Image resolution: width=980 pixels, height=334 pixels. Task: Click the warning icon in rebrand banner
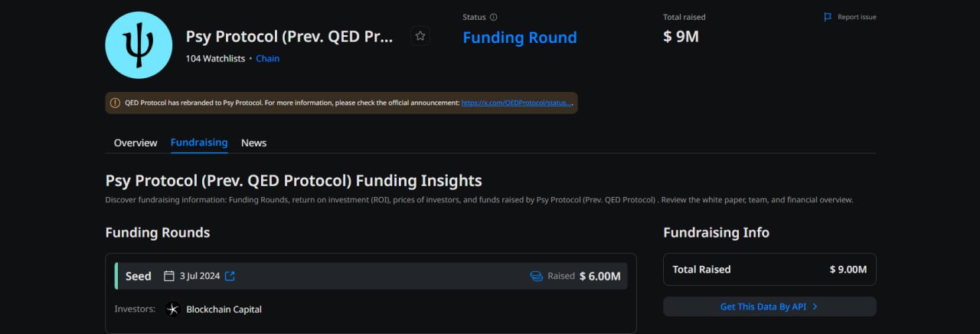pos(115,103)
